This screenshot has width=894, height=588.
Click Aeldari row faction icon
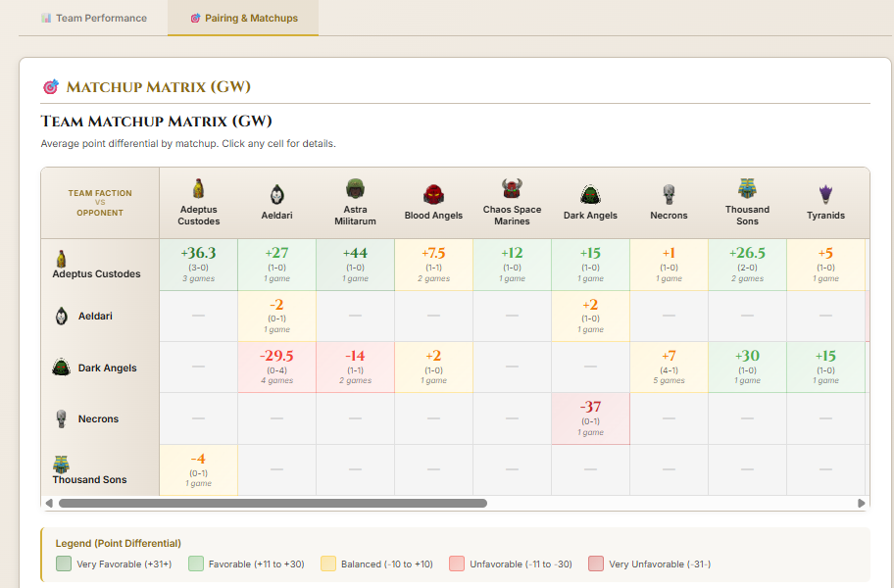click(x=62, y=316)
